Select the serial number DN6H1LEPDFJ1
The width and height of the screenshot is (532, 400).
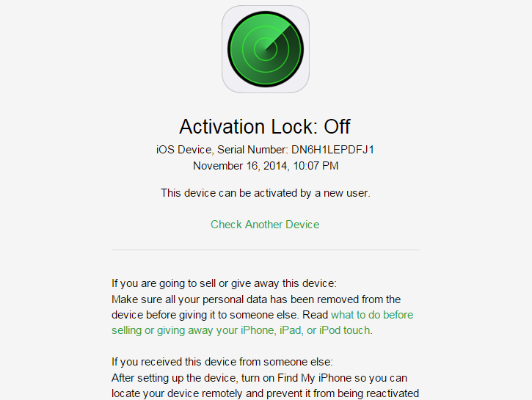(x=333, y=150)
